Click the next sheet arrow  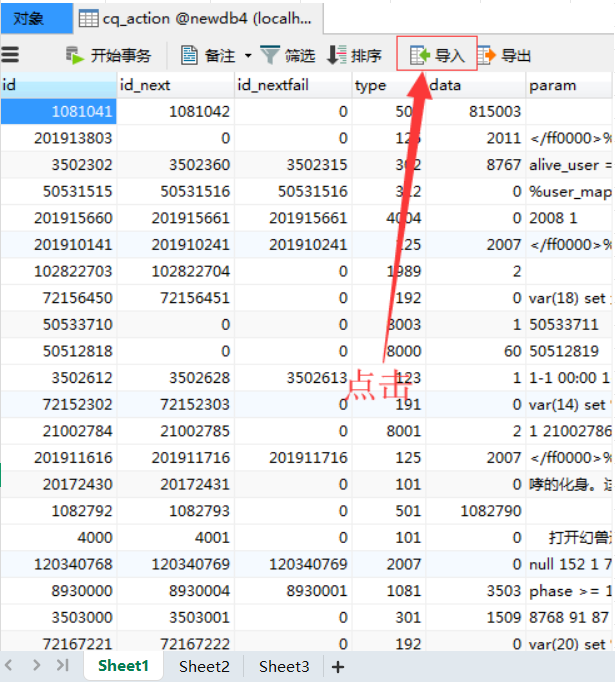[37, 665]
